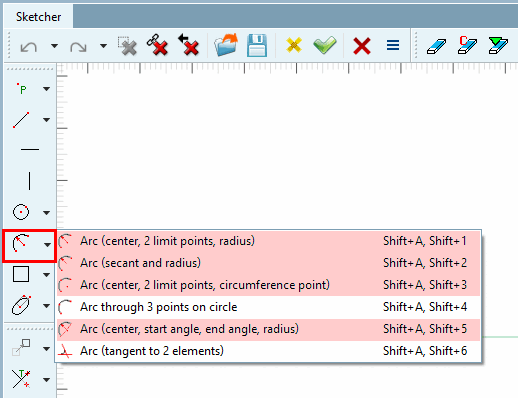The width and height of the screenshot is (518, 398).
Task: Click the Redo arrow icon
Action: pos(78,47)
